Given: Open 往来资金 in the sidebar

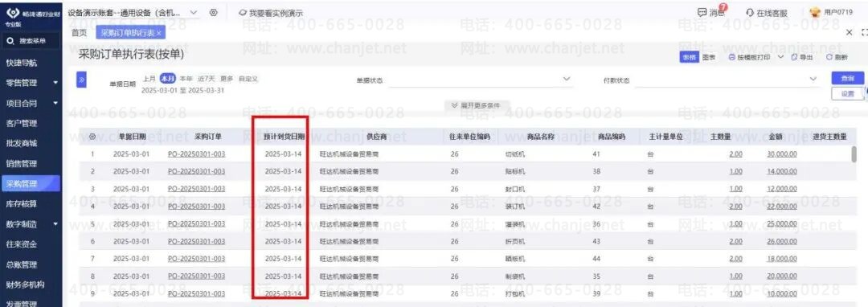Looking at the screenshot, I should pyautogui.click(x=22, y=244).
